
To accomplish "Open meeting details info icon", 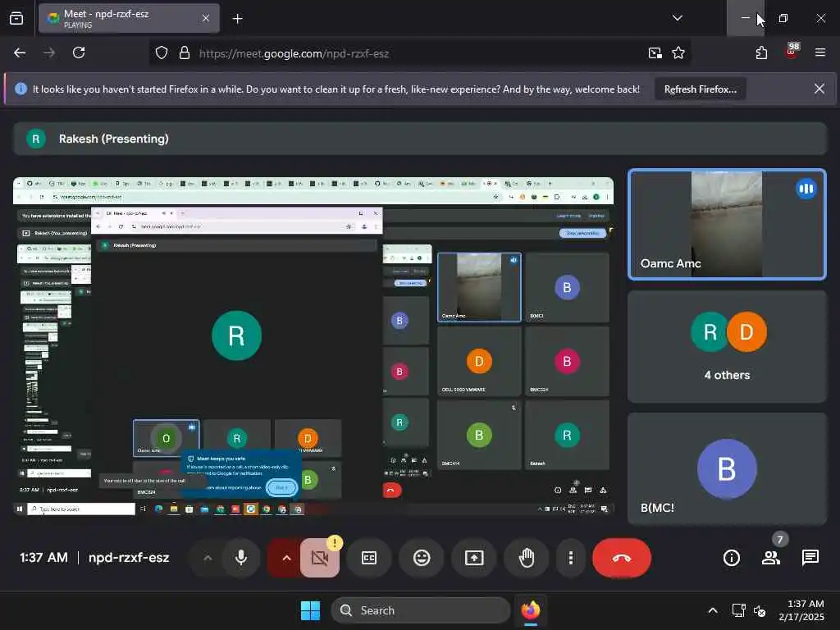I will click(731, 558).
